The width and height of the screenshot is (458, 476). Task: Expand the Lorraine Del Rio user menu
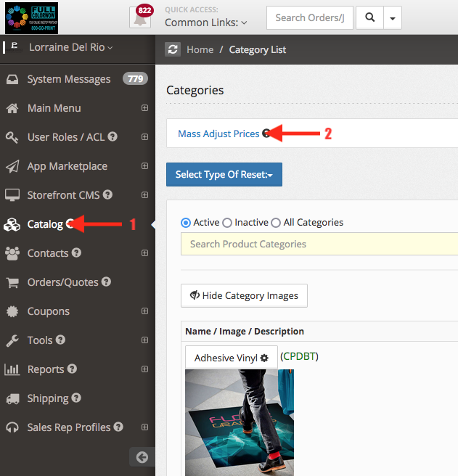pos(70,47)
